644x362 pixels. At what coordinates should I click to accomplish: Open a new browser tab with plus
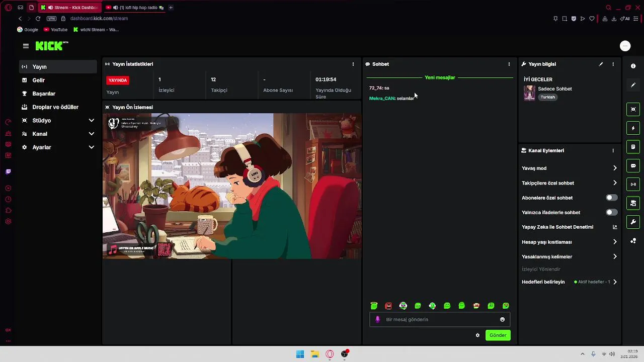coord(171,8)
